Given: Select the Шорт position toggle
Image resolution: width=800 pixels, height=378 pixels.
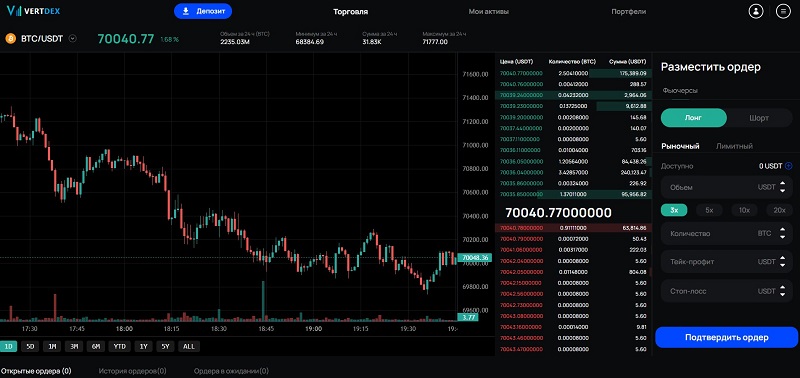Looking at the screenshot, I should [759, 118].
